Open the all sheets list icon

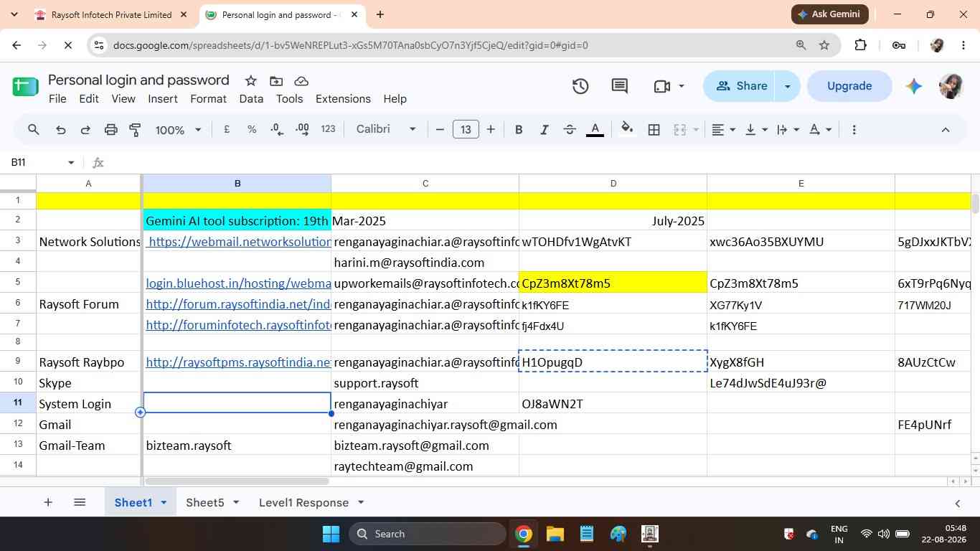tap(80, 502)
